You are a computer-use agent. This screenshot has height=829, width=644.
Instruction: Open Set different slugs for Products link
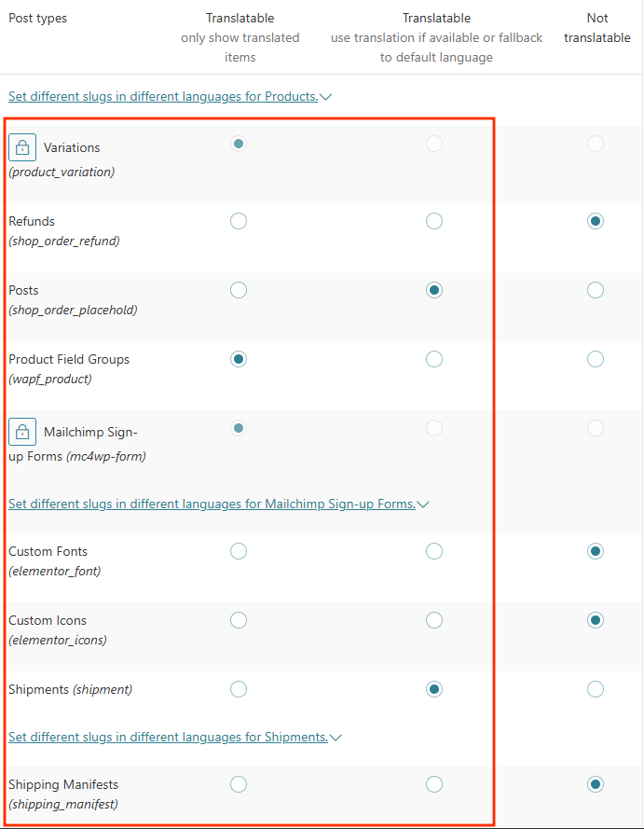tap(163, 96)
